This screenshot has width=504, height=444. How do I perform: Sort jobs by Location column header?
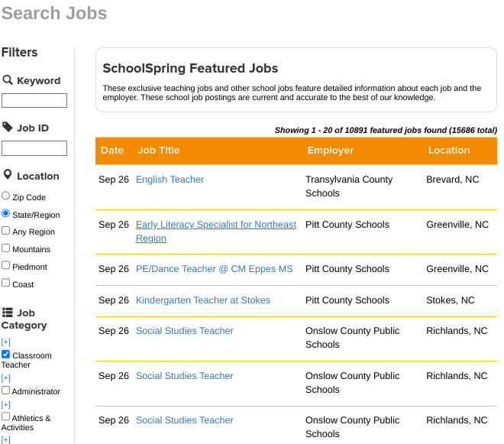pos(449,151)
